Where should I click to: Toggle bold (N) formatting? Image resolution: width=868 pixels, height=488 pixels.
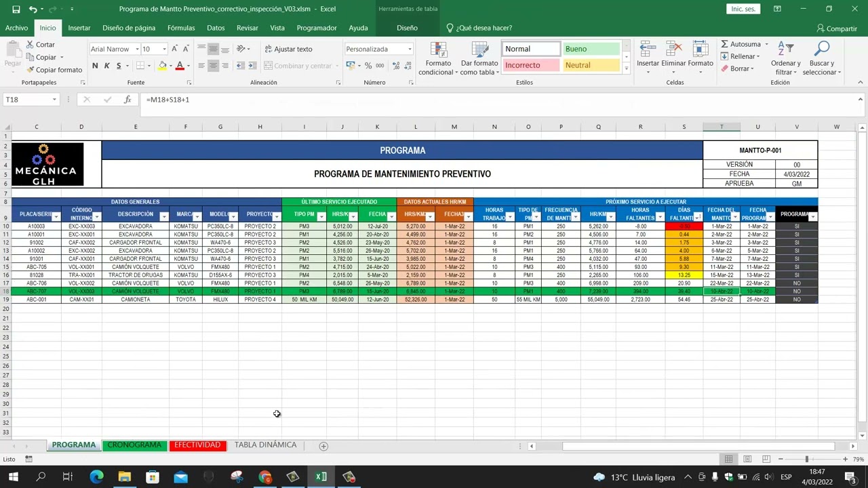pyautogui.click(x=95, y=66)
